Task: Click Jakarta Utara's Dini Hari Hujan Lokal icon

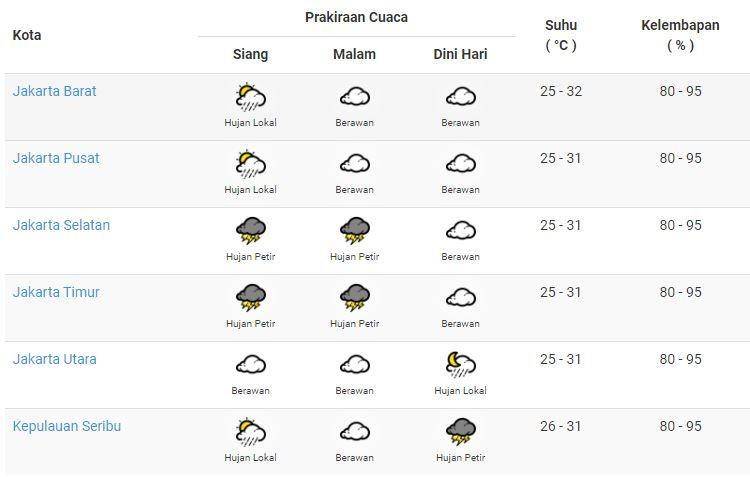Action: 460,365
